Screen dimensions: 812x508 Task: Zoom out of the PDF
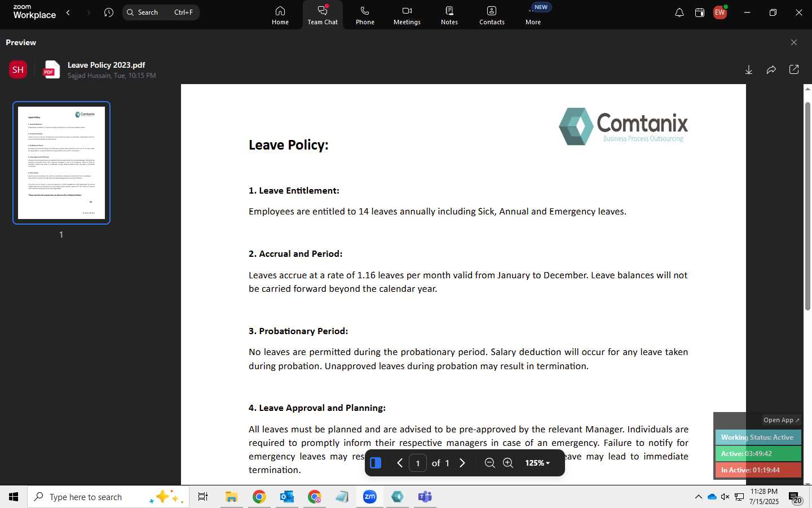tap(490, 463)
